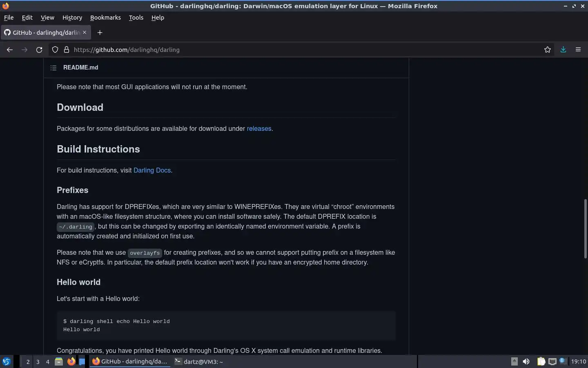This screenshot has width=588, height=368.
Task: Open the Darling Docs link
Action: point(152,170)
